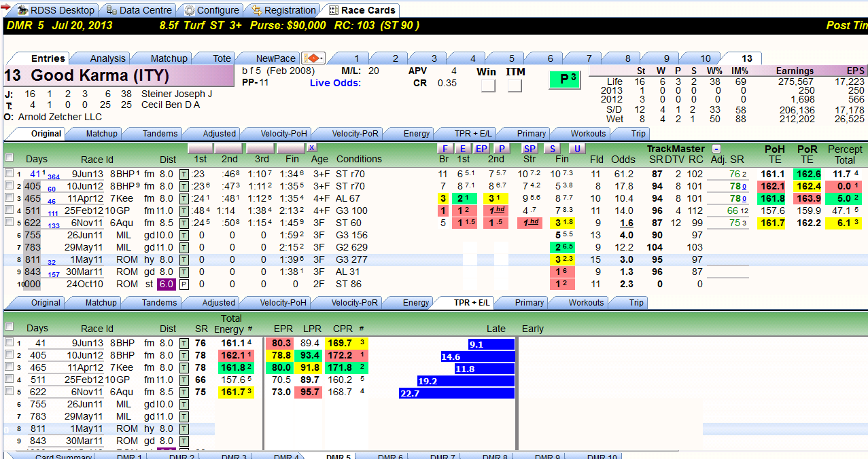Toggle the select-all checkbox beside Days header
The height and width of the screenshot is (459, 868).
(x=9, y=158)
